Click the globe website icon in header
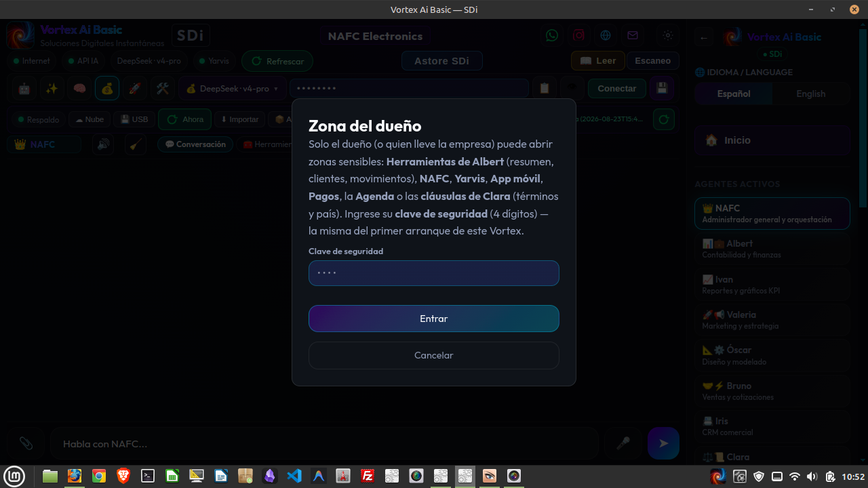Viewport: 868px width, 488px height. (606, 35)
